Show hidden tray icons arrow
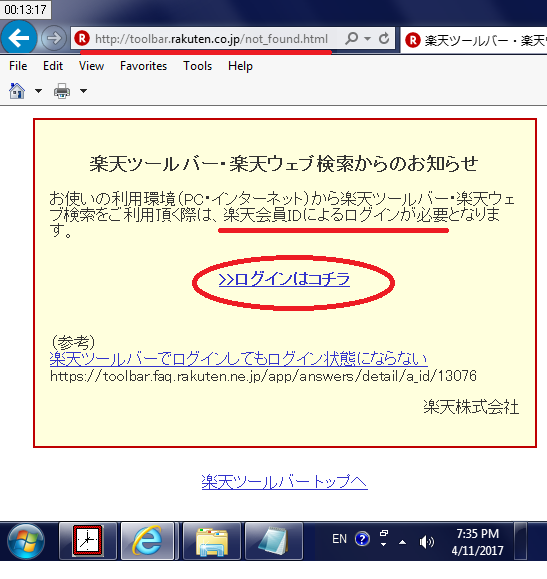This screenshot has width=547, height=579. click(403, 542)
